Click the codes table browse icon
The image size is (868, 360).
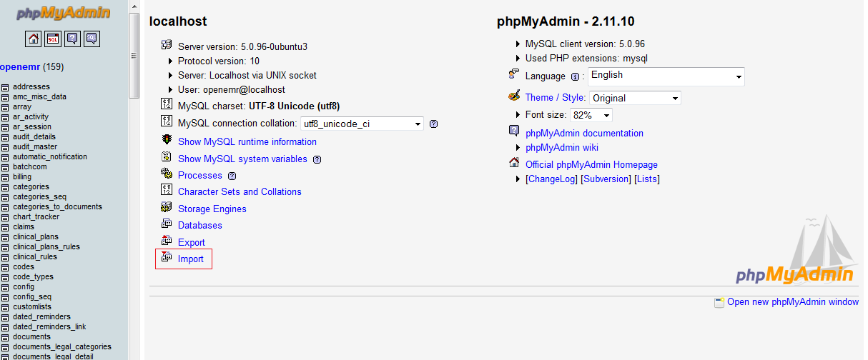click(5, 267)
